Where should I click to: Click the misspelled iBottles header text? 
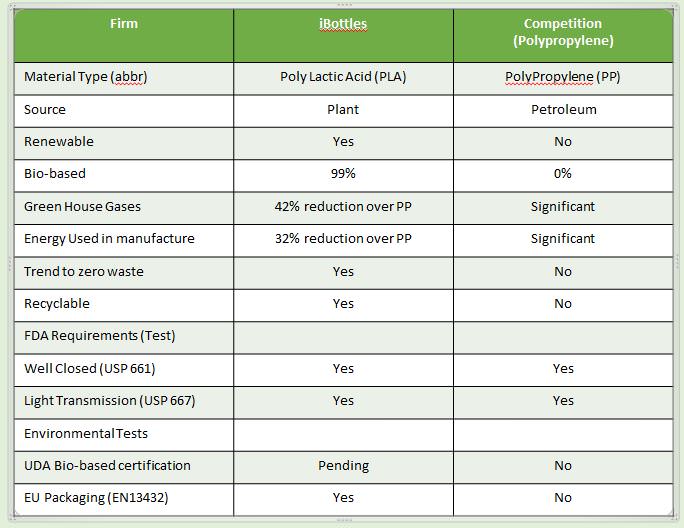point(343,24)
